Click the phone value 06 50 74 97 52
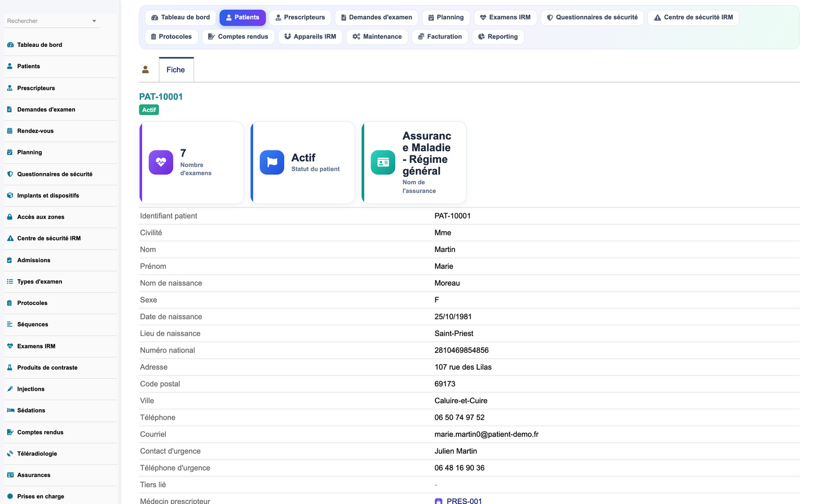Image resolution: width=815 pixels, height=504 pixels. 460,418
